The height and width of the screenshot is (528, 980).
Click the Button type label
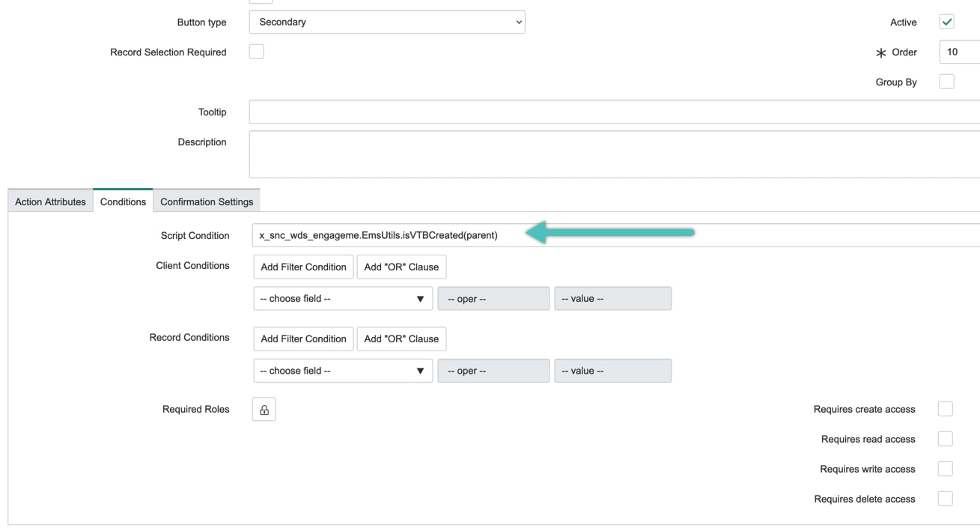tap(201, 22)
